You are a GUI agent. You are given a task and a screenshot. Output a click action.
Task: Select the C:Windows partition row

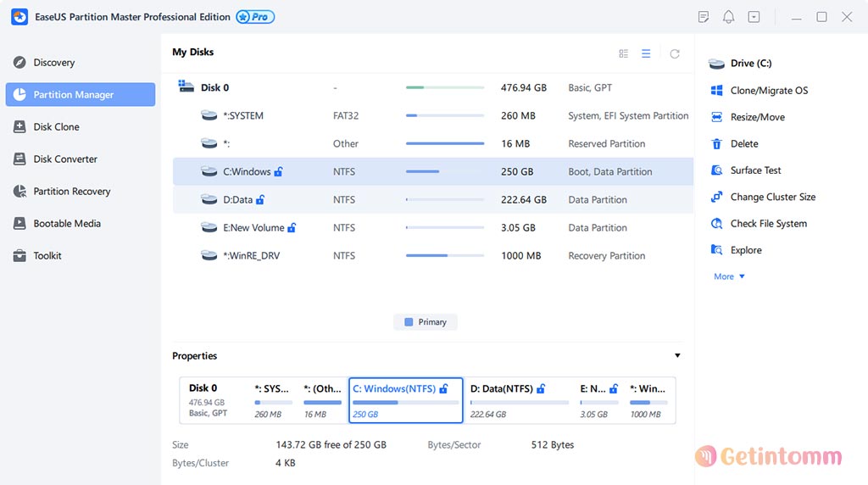[433, 171]
